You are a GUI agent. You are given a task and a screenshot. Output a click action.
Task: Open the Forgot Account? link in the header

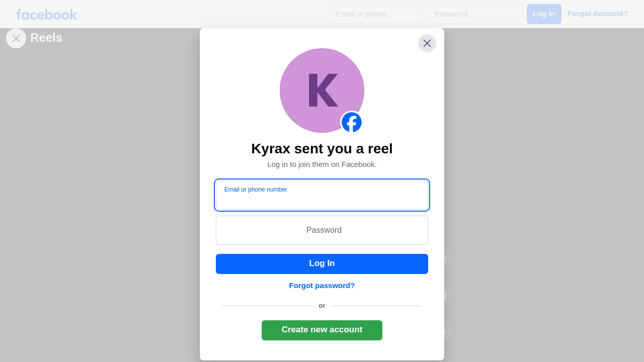[598, 14]
